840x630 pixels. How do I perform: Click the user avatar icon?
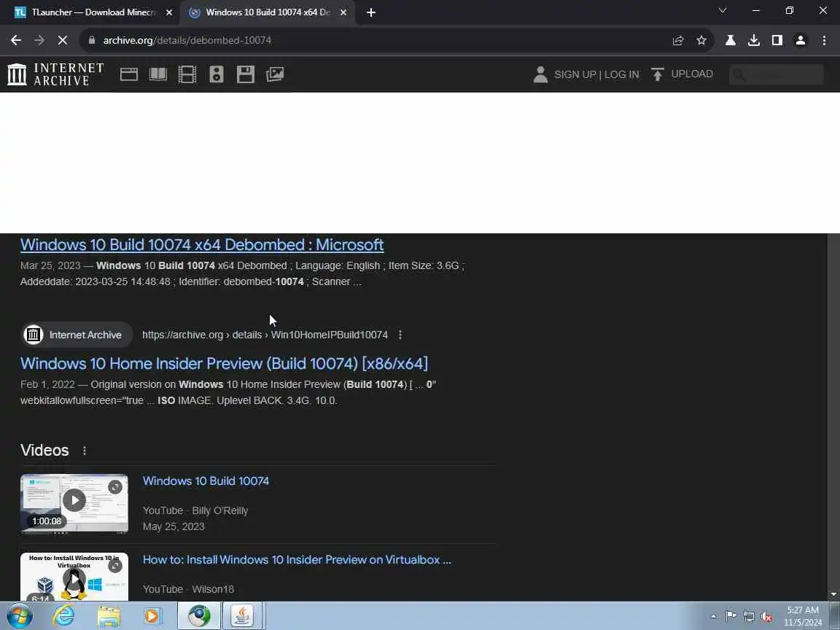[540, 74]
